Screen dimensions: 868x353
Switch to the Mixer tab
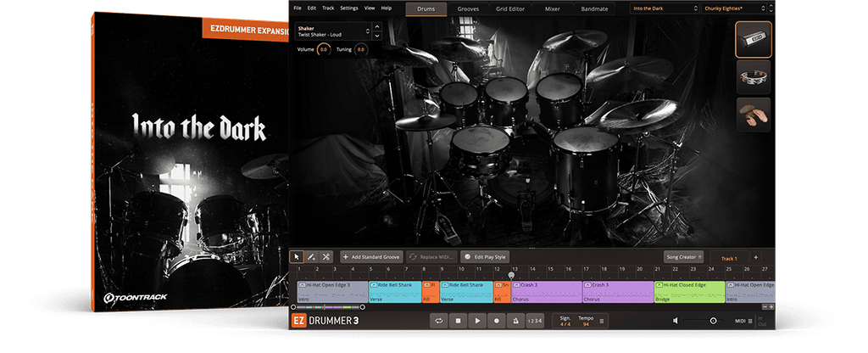[x=552, y=8]
